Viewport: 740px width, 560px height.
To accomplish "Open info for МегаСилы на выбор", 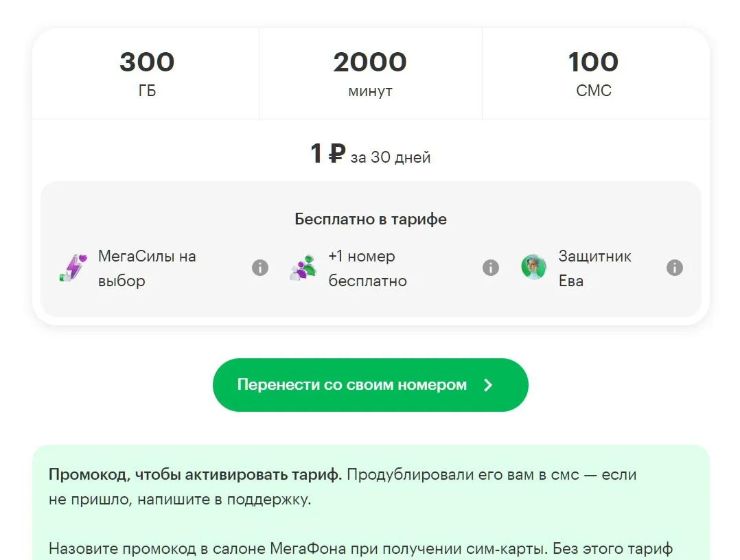I will point(260,268).
